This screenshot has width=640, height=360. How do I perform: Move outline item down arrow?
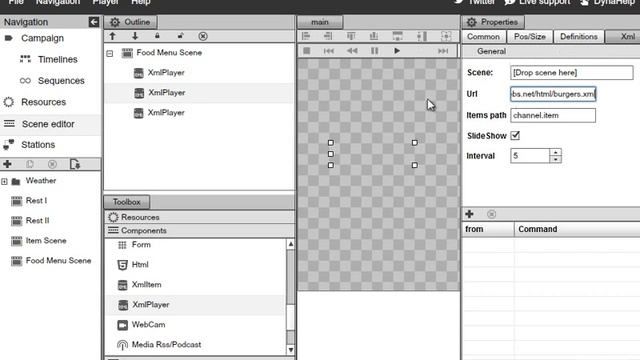tap(135, 36)
